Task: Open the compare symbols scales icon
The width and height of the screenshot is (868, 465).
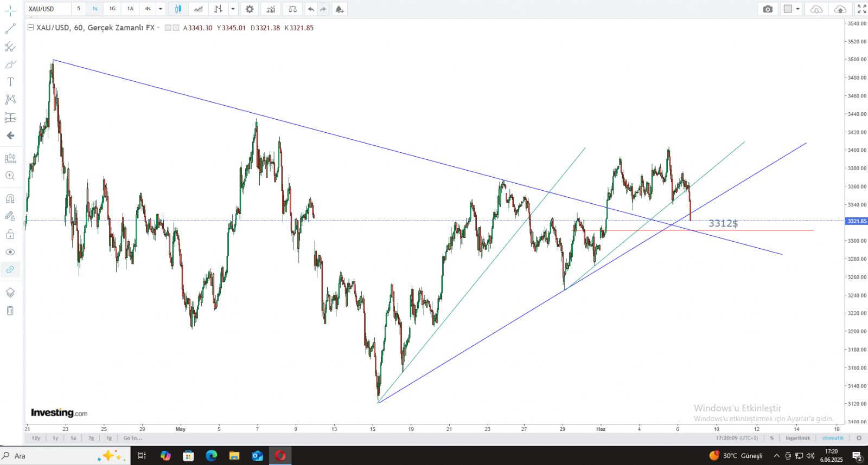Action: [x=293, y=9]
